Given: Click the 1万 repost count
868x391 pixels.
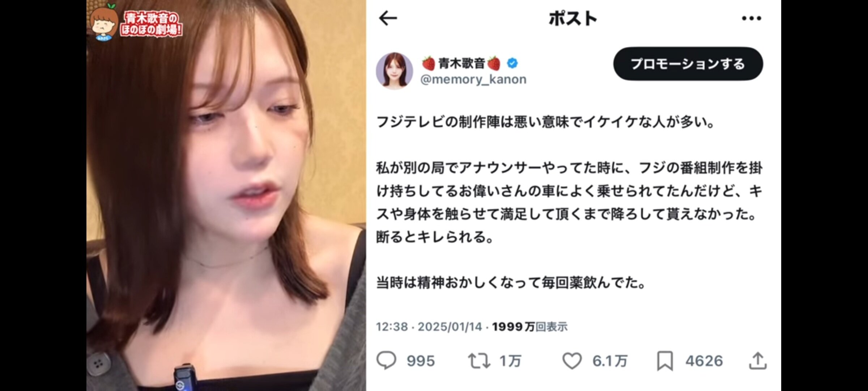Looking at the screenshot, I should [x=510, y=361].
